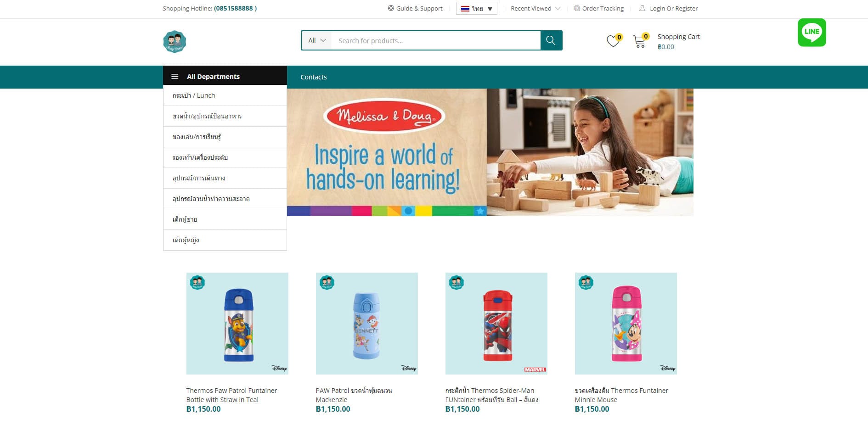Click the Melissa & Doug banner
Screen dimensions: 868x425
[x=490, y=152]
